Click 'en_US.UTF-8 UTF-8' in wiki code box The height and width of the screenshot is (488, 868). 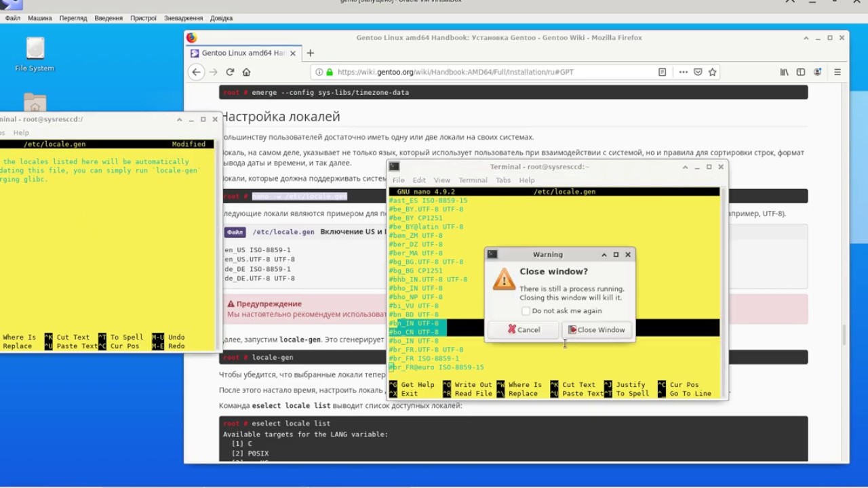[260, 260]
